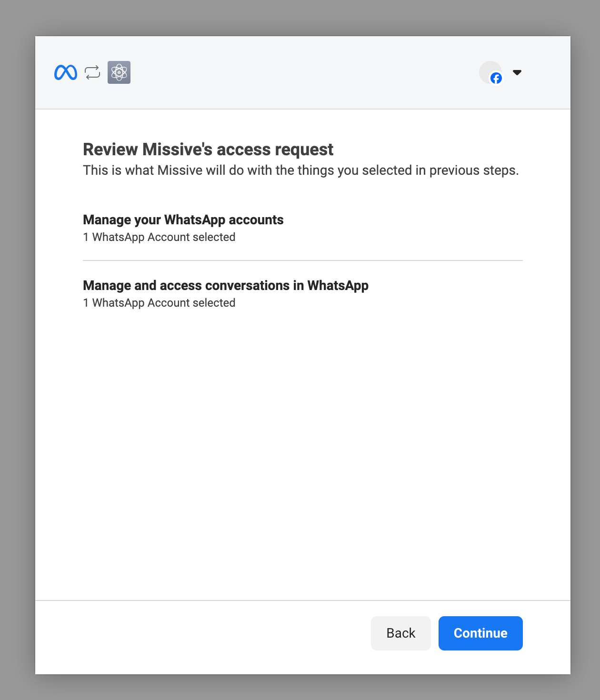This screenshot has height=700, width=600.
Task: Select the infinity-shaped Meta brand icon
Action: pos(65,72)
